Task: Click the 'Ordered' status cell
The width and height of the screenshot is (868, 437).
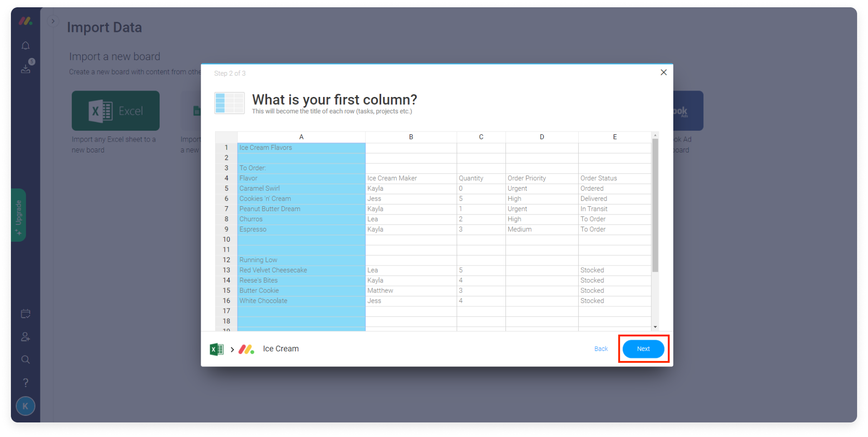Action: pyautogui.click(x=615, y=188)
